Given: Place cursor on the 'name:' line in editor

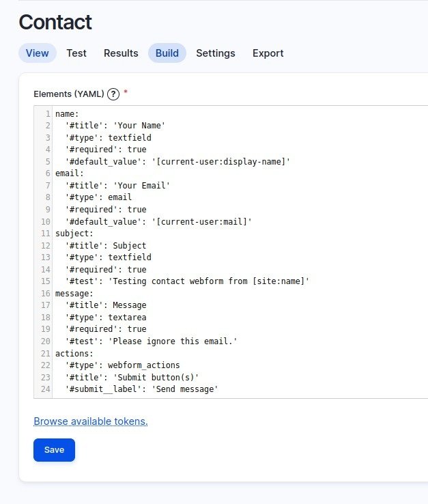Looking at the screenshot, I should [x=67, y=113].
